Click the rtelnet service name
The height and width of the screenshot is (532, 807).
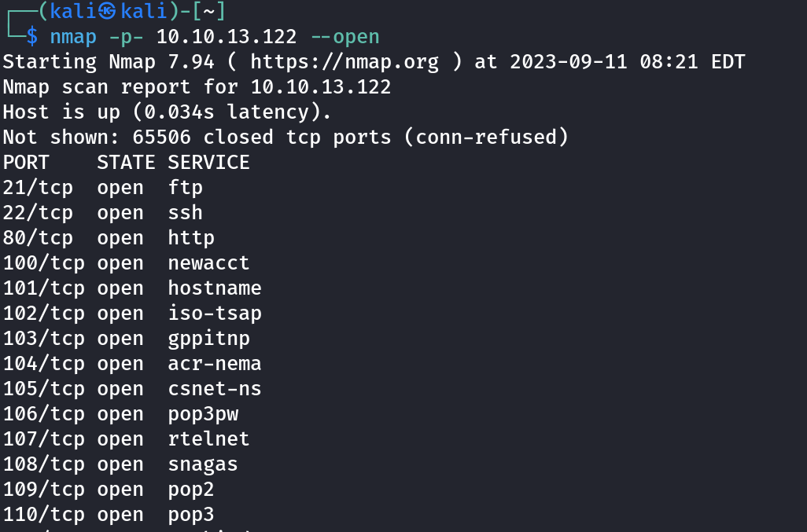[x=208, y=439]
